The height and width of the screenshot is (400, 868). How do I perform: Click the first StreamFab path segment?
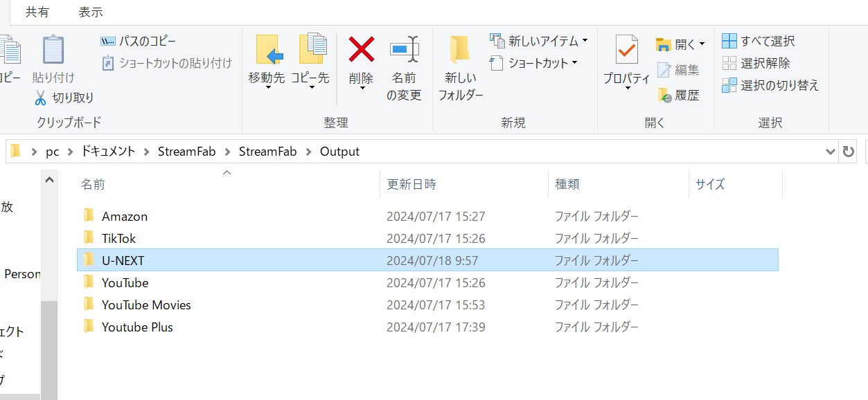(186, 152)
